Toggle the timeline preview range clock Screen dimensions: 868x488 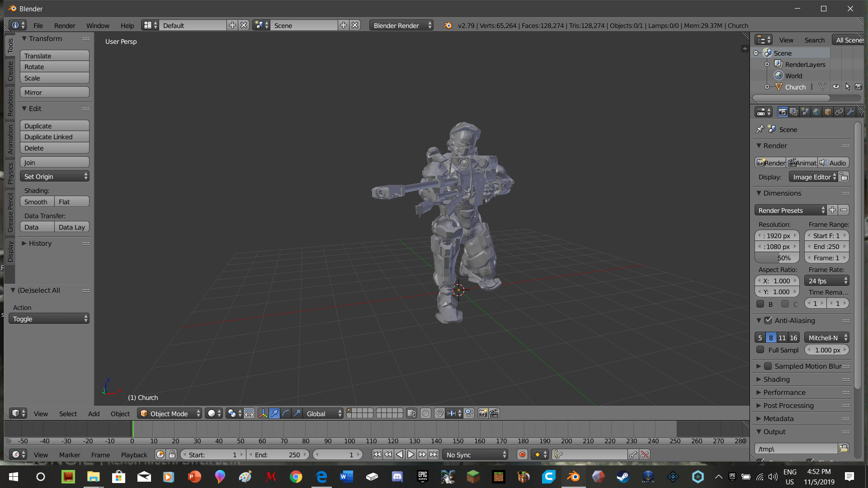pos(160,455)
